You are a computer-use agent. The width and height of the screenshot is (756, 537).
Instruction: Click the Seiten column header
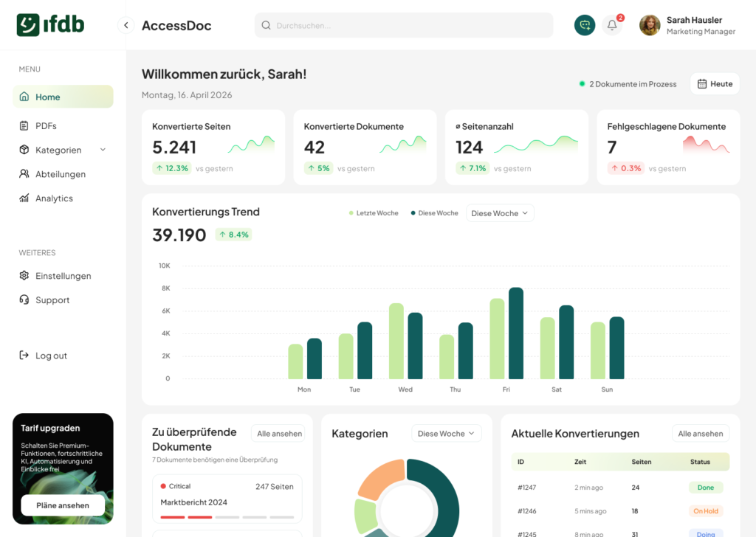tap(642, 461)
